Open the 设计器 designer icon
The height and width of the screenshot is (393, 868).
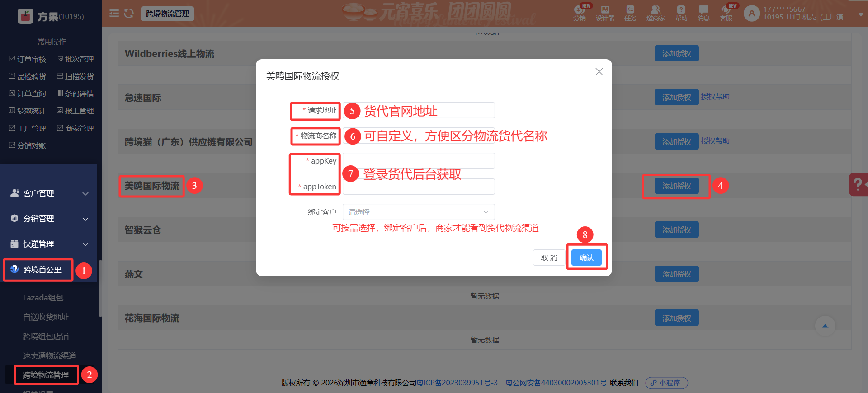point(605,13)
